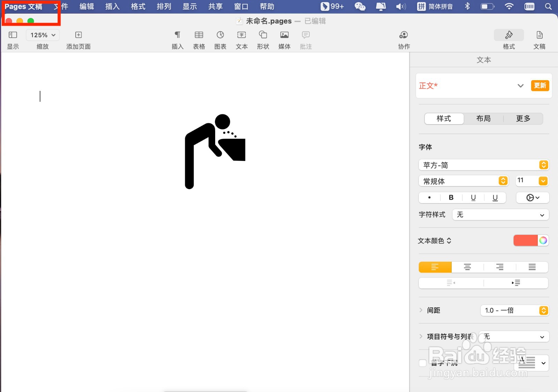Click the orange 更新 update button
The height and width of the screenshot is (392, 558).
pos(540,85)
